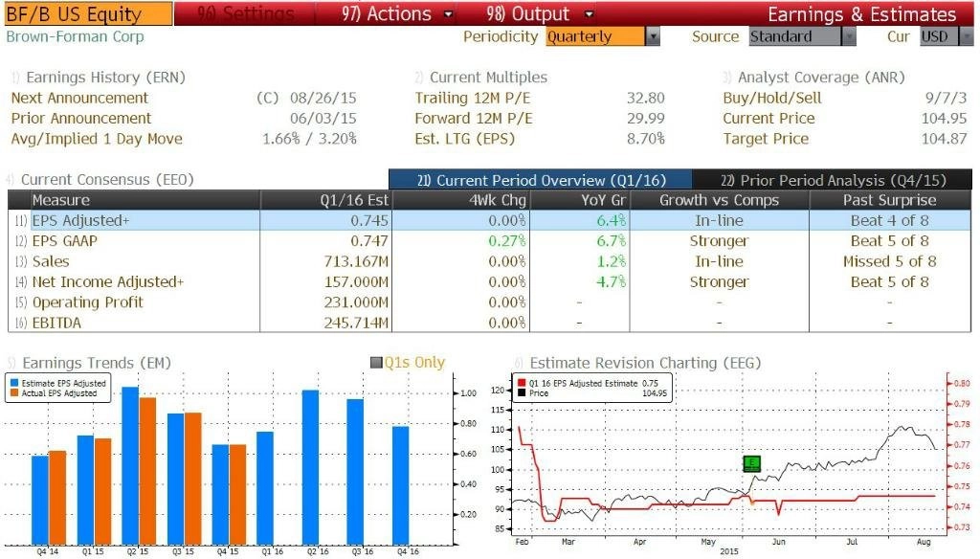980x559 pixels.
Task: Click EBITDA estimate 245.714M
Action: point(356,323)
